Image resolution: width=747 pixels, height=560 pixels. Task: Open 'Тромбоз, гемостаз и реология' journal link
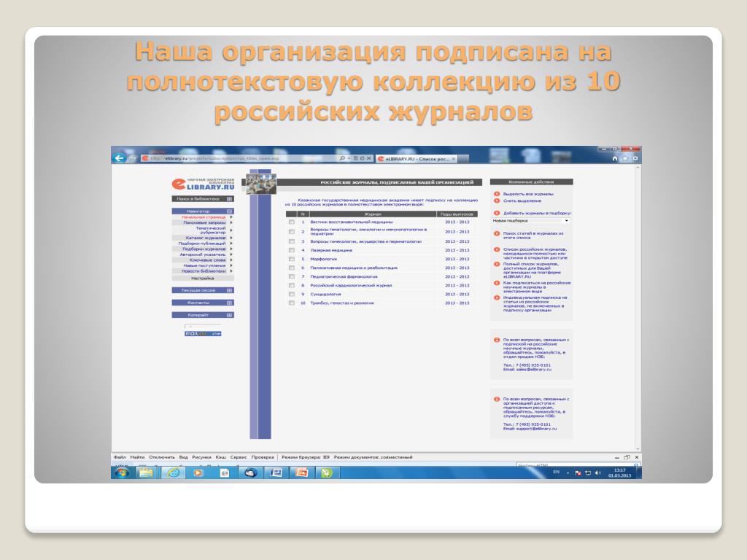click(342, 303)
